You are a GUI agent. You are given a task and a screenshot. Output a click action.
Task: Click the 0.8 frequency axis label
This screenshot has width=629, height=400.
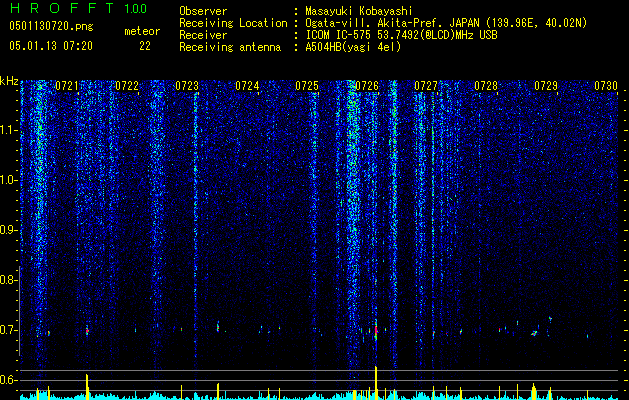8,280
